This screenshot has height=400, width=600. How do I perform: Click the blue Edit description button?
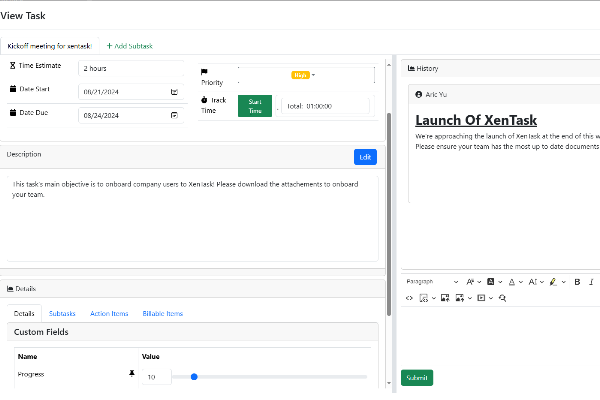tap(365, 157)
